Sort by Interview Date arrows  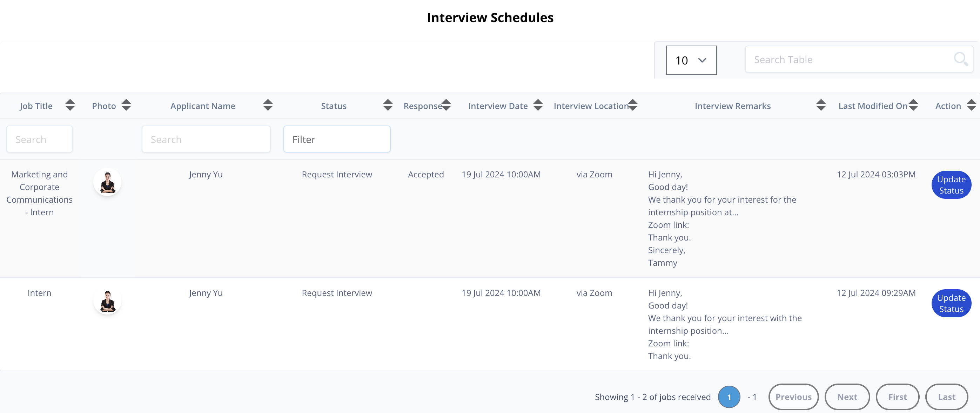538,105
